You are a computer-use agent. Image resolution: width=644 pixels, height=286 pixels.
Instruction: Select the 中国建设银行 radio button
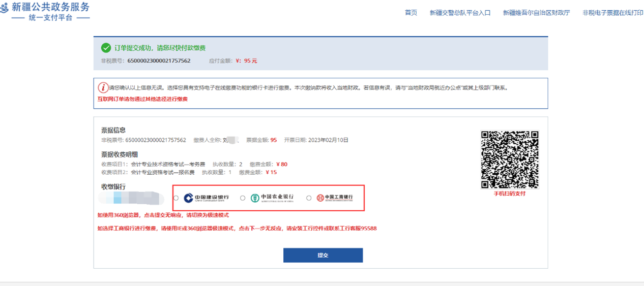tap(176, 198)
